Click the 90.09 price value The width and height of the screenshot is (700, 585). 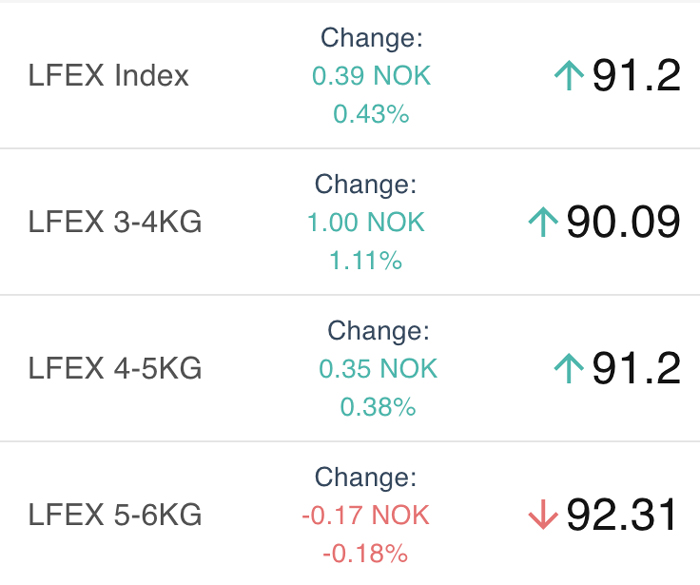pyautogui.click(x=623, y=221)
